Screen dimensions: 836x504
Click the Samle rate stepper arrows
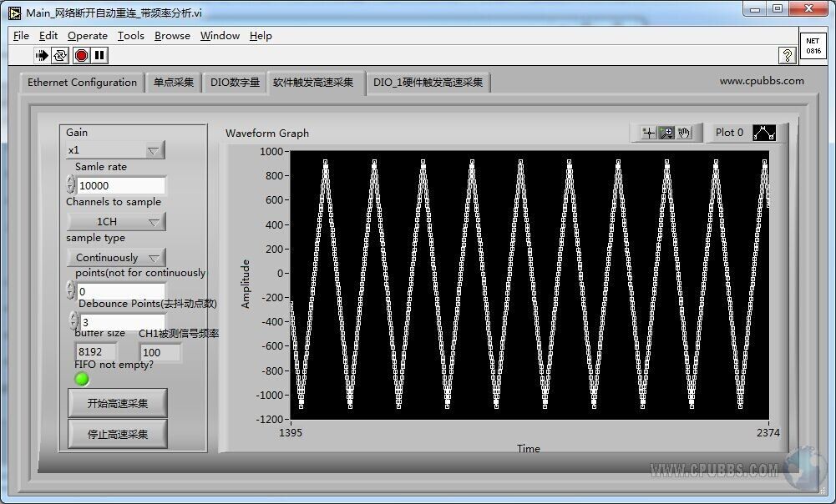pyautogui.click(x=71, y=184)
